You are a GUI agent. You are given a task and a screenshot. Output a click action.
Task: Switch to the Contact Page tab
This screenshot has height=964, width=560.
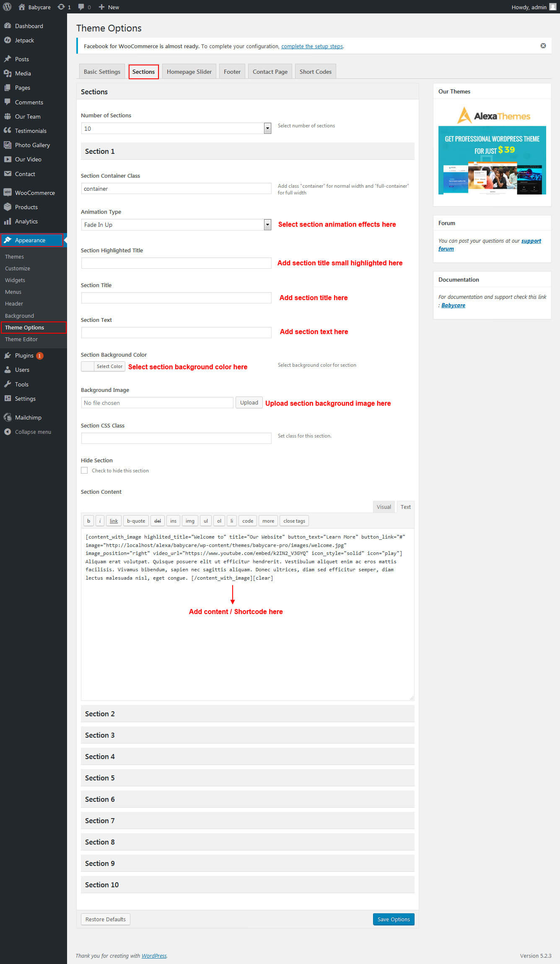[270, 71]
